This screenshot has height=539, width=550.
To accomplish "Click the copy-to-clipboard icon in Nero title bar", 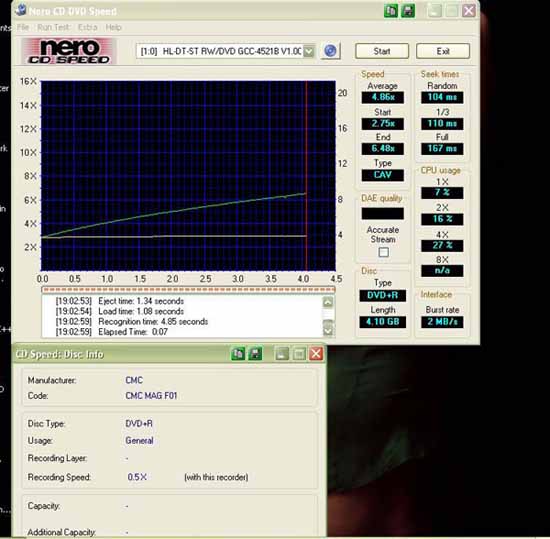I will [390, 11].
